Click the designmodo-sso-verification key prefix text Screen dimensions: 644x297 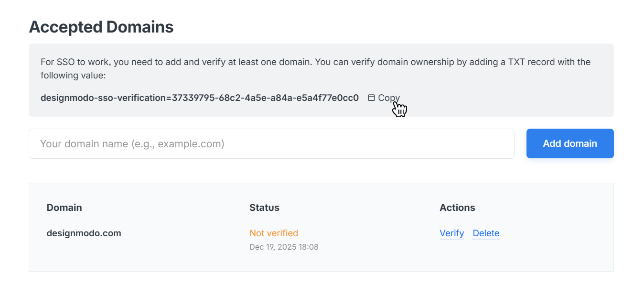(x=102, y=98)
